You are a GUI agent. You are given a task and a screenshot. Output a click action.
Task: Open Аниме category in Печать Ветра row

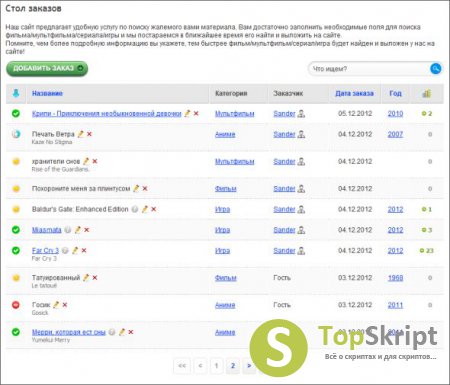pos(225,134)
